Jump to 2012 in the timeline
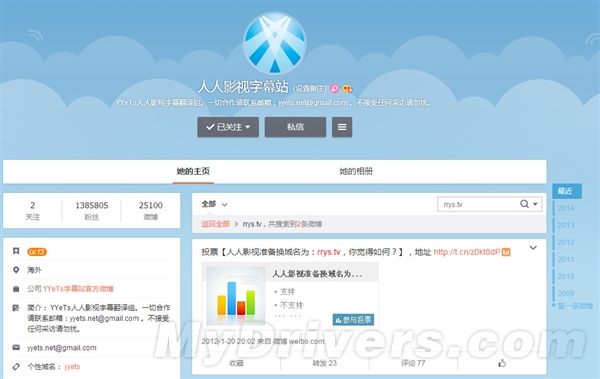The width and height of the screenshot is (600, 379). pos(566,242)
